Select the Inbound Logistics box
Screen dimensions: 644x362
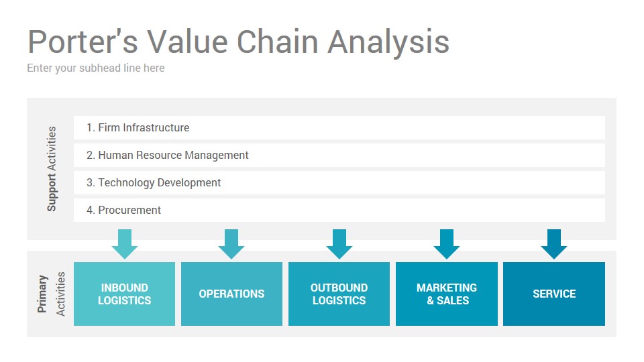pos(125,294)
